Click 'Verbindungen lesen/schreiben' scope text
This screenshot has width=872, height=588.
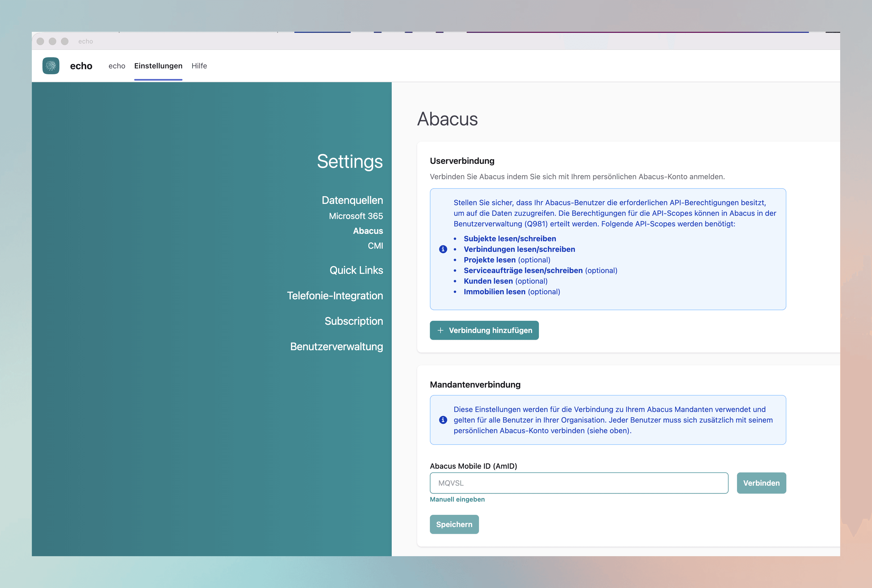click(x=520, y=249)
